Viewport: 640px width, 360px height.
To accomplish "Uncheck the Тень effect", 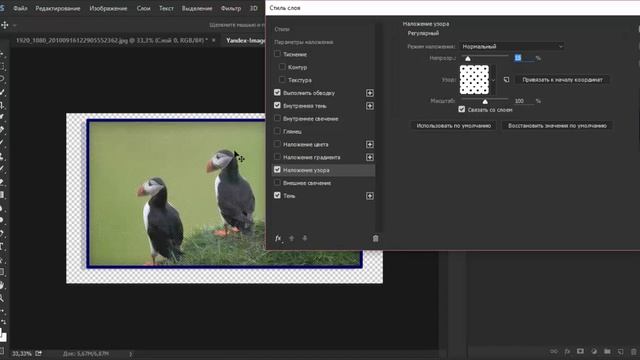I will coord(278,195).
